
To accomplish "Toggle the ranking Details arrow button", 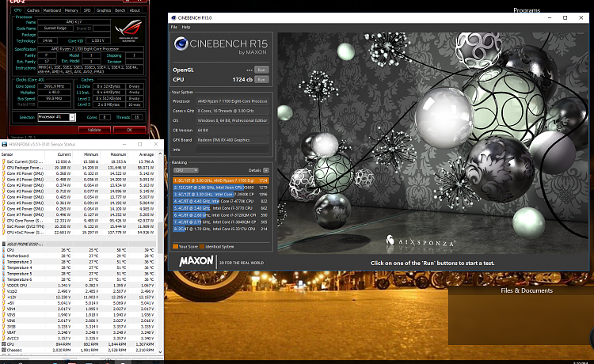I will pyautogui.click(x=266, y=170).
